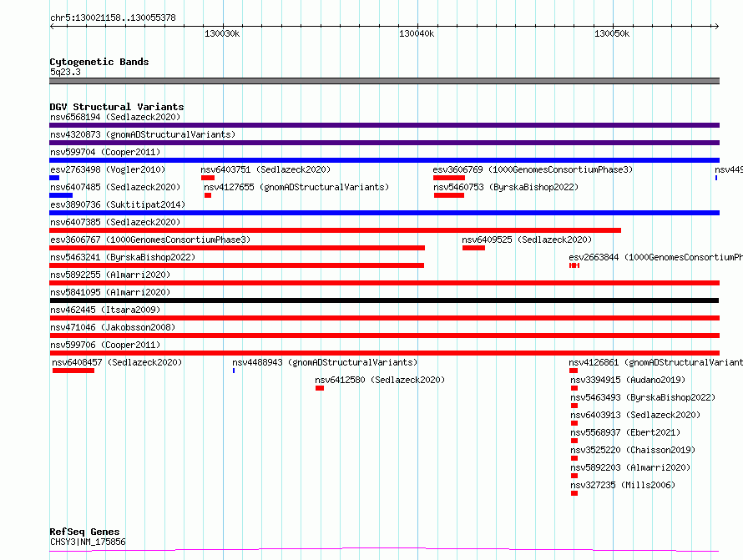Open the nsv5841095 (Almarri2020) label
Viewport: 743px width, 560px height.
click(x=110, y=292)
